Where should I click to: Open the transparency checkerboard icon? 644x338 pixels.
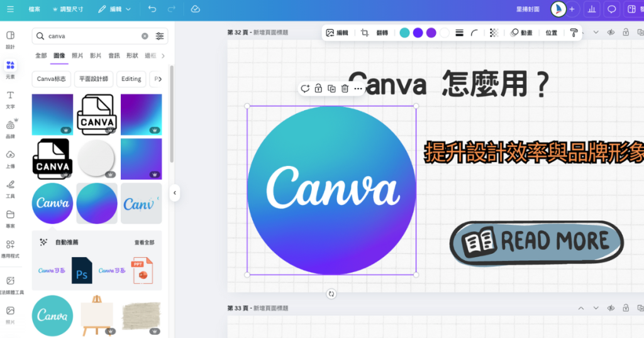pos(494,33)
